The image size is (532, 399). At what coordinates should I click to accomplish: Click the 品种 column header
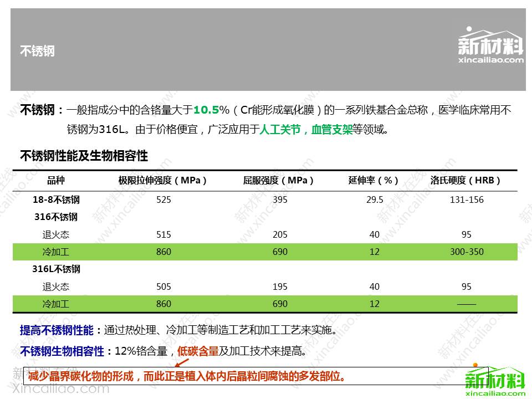coord(56,180)
